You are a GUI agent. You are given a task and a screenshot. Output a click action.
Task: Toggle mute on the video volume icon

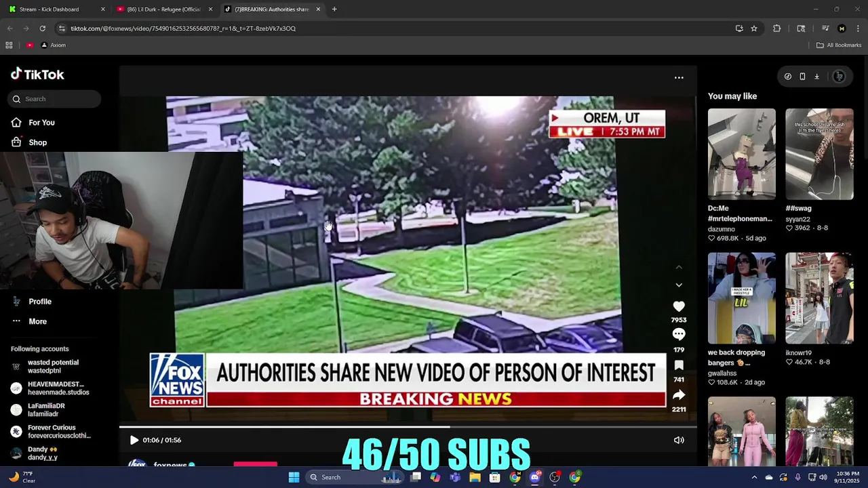pyautogui.click(x=679, y=440)
